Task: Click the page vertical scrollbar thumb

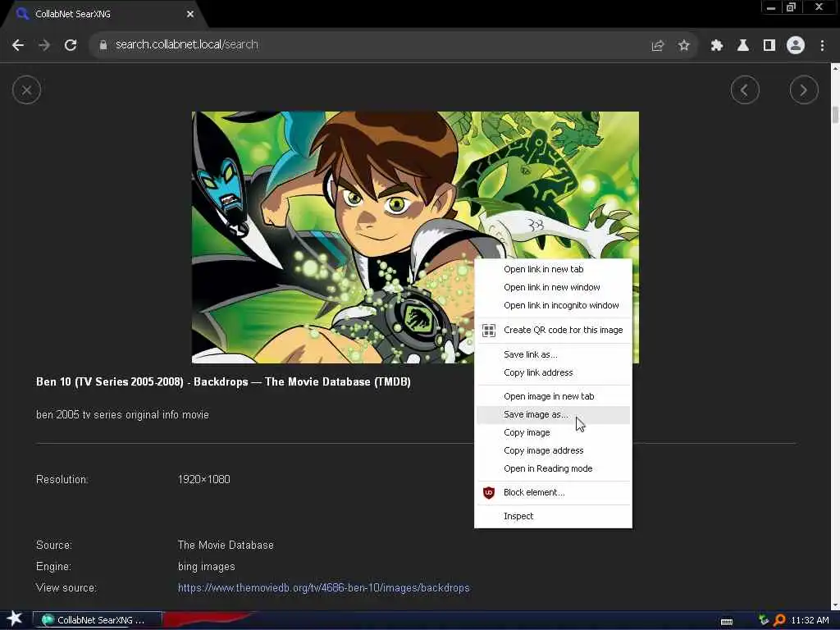Action: [x=835, y=115]
